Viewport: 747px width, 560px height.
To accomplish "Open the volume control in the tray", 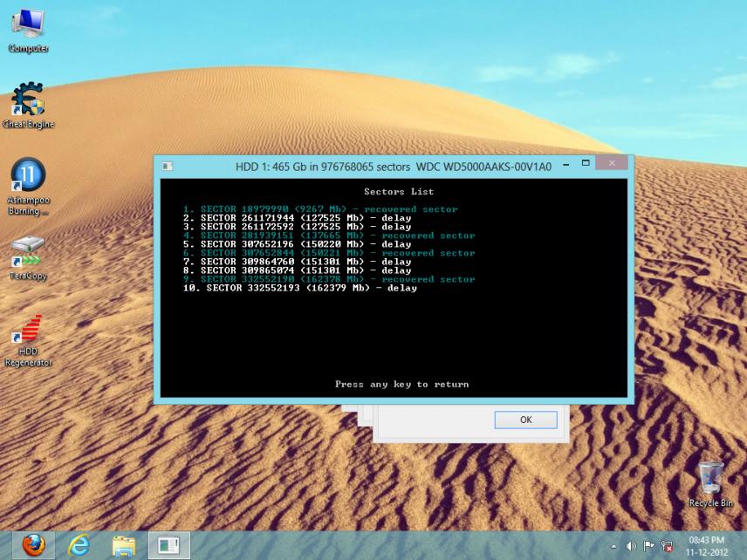I will tap(631, 546).
